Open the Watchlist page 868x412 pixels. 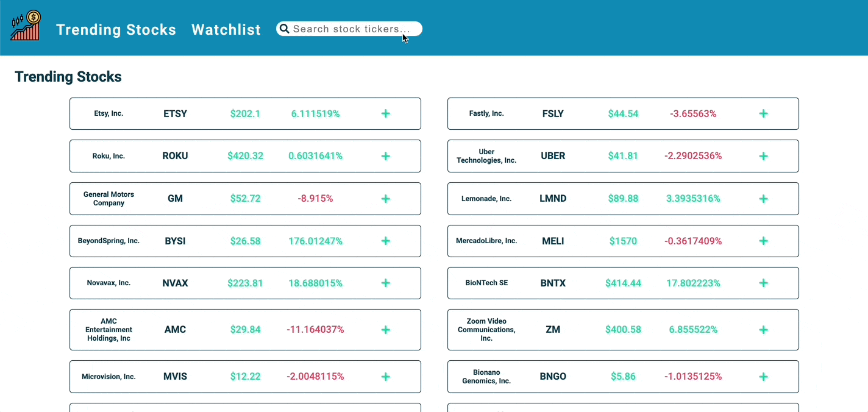pyautogui.click(x=226, y=29)
